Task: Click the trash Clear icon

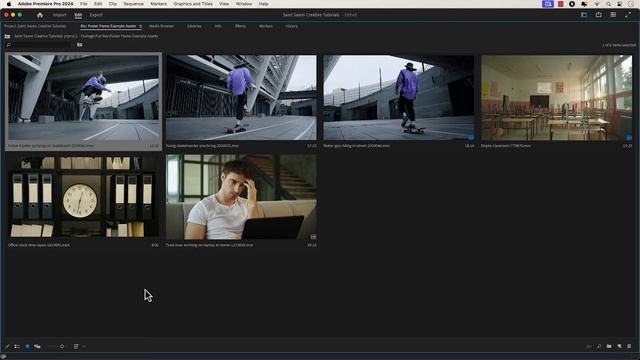Action: (629, 346)
